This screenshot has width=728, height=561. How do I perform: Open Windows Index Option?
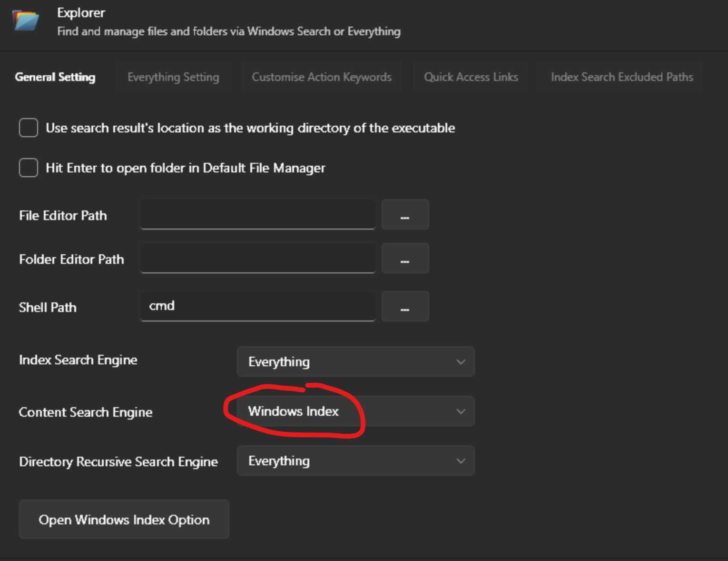click(x=124, y=519)
